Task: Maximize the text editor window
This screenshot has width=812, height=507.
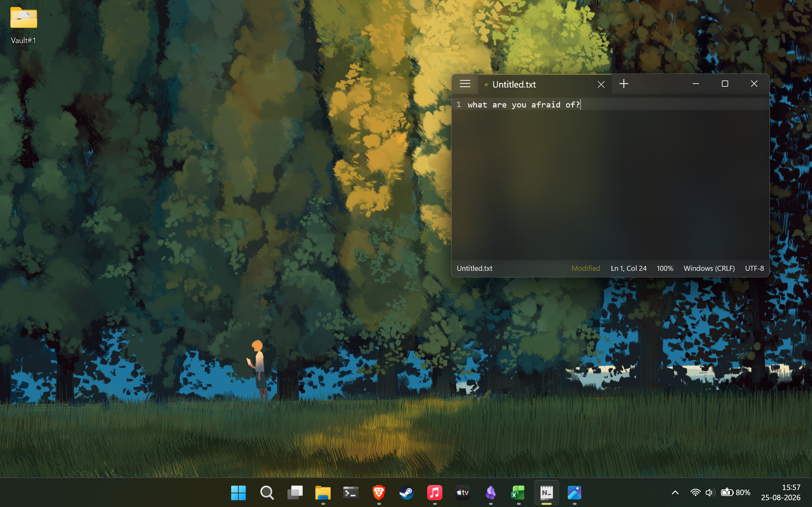Action: point(725,84)
